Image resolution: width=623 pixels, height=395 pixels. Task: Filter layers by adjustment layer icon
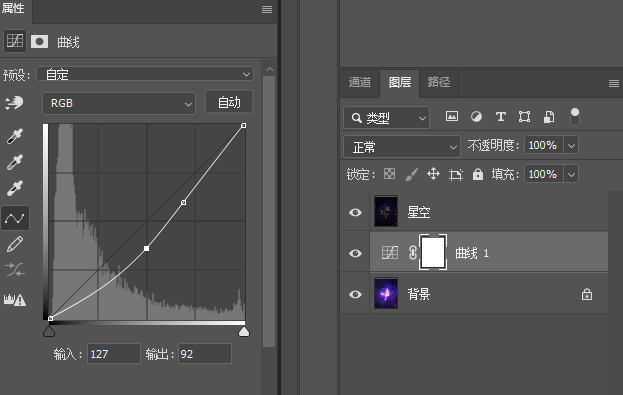(476, 116)
